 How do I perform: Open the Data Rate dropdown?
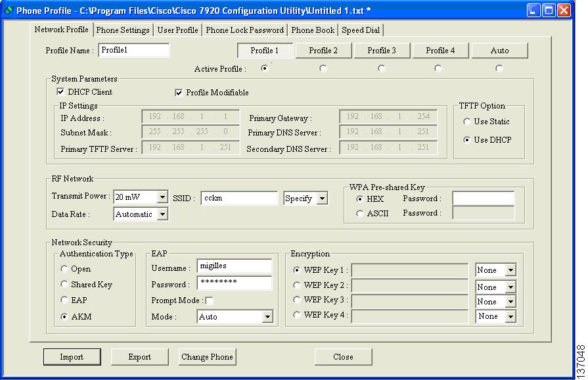coord(162,214)
